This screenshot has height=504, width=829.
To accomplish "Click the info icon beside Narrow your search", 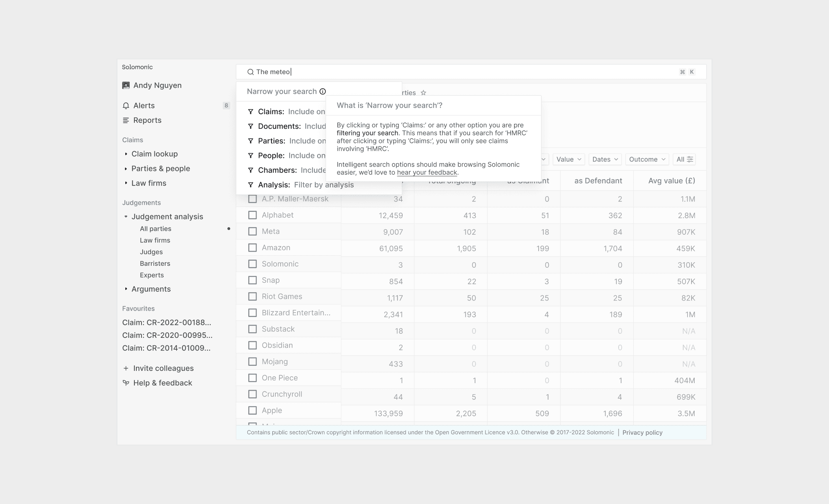I will point(323,91).
